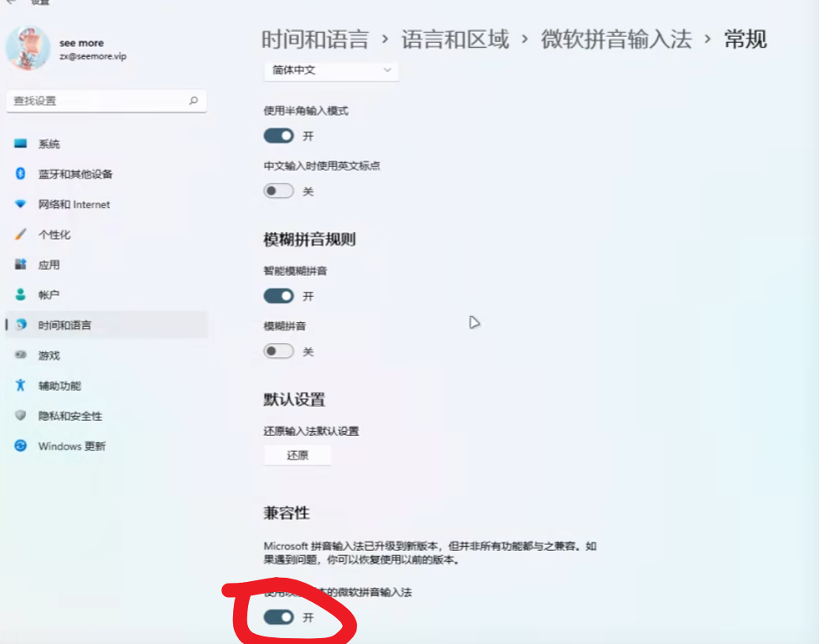Click the 查找设置 search field
Viewport: 819px width, 644px height.
(x=106, y=101)
